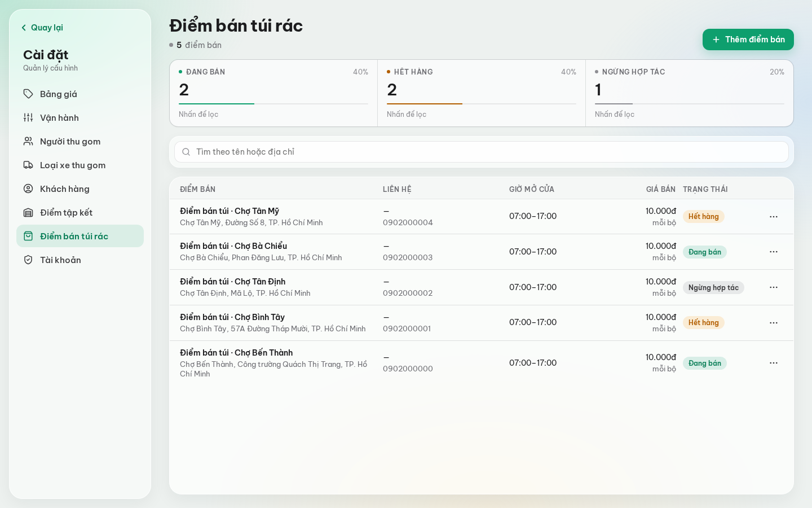Select the Điểm bán túi · Chợ Bà Chiểu row name
This screenshot has height=508, width=812.
[233, 246]
